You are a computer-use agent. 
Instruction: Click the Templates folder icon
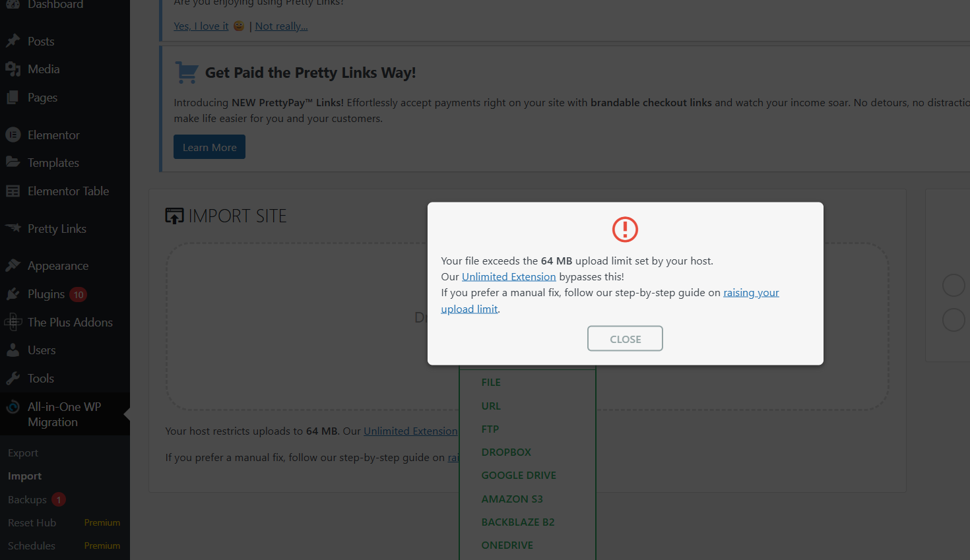click(13, 162)
